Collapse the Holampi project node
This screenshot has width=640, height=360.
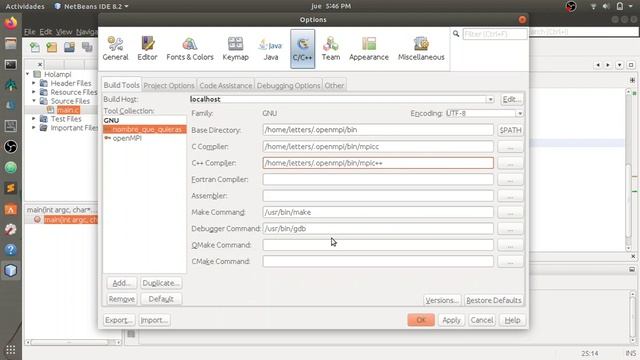click(27, 74)
